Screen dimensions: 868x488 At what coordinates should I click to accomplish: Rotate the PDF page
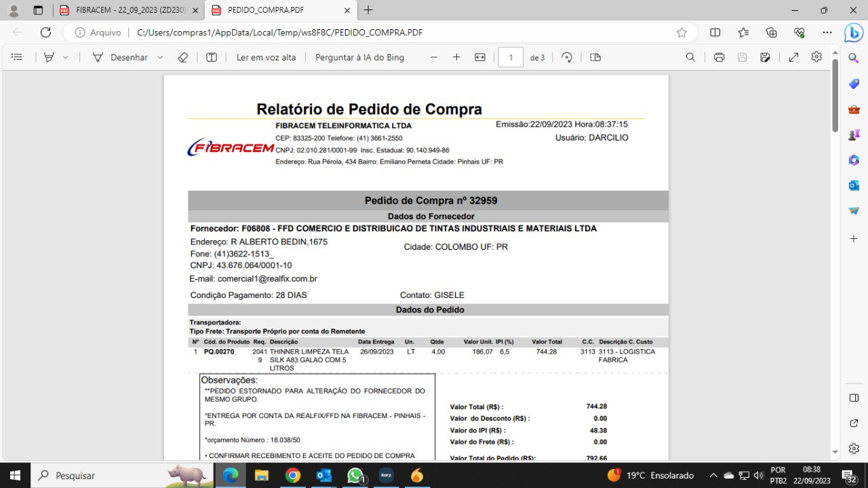click(x=567, y=58)
